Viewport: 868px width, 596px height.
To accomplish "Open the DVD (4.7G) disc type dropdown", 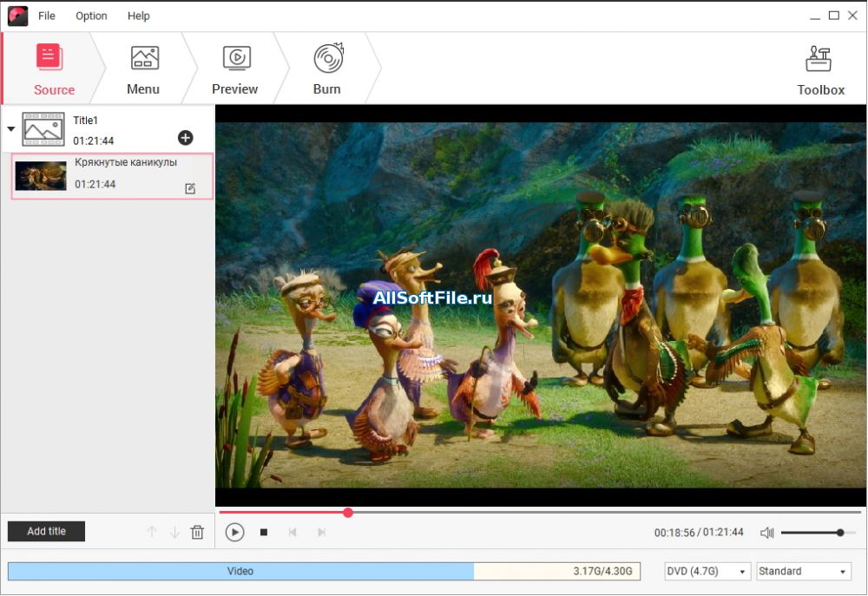I will 707,571.
